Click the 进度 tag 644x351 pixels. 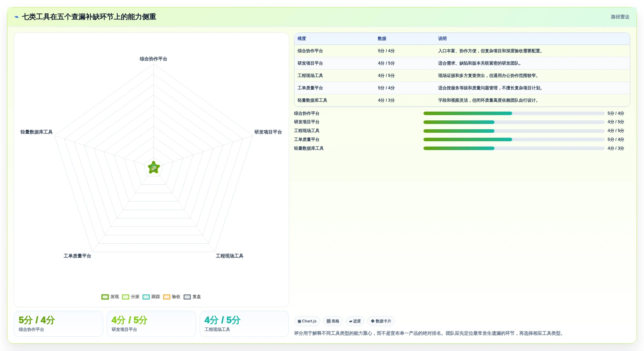pos(355,321)
